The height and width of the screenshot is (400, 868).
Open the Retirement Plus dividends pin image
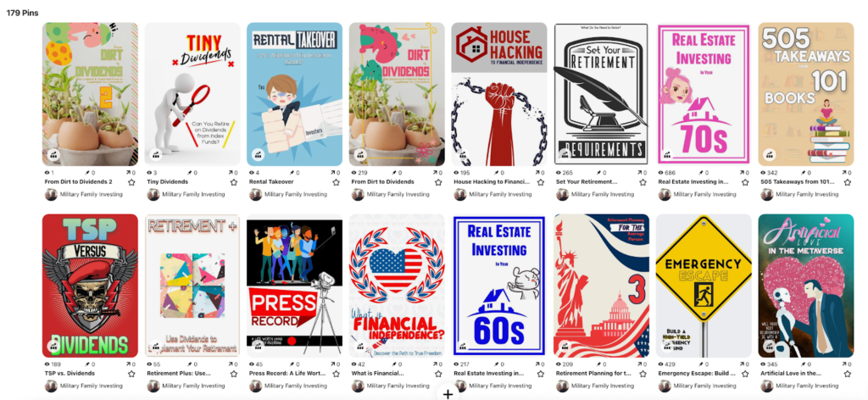[x=192, y=286]
